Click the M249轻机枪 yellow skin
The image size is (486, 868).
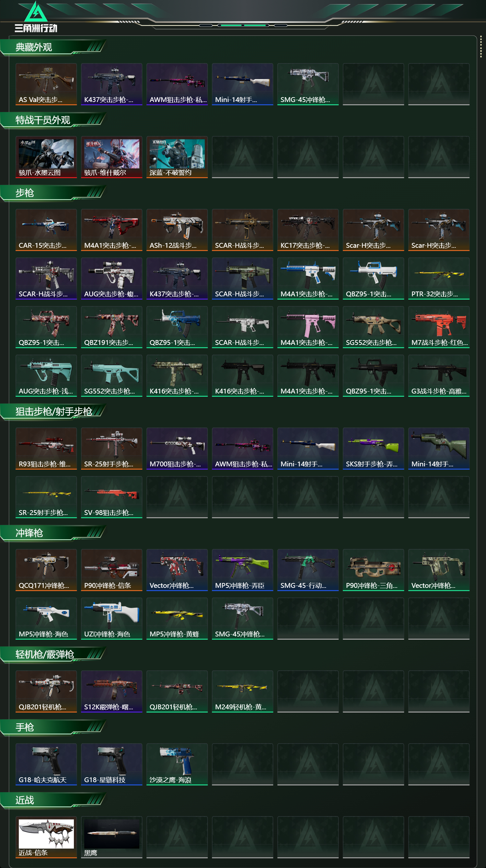click(x=242, y=691)
